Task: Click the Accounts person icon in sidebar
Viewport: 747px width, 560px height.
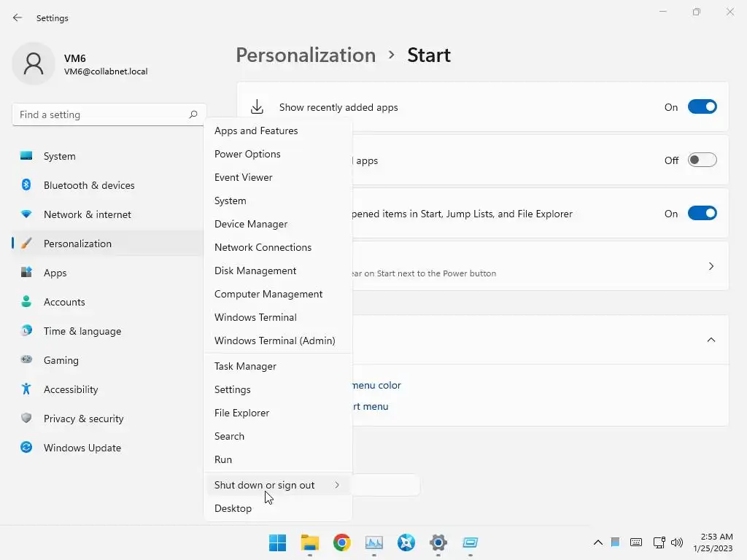Action: 26,301
